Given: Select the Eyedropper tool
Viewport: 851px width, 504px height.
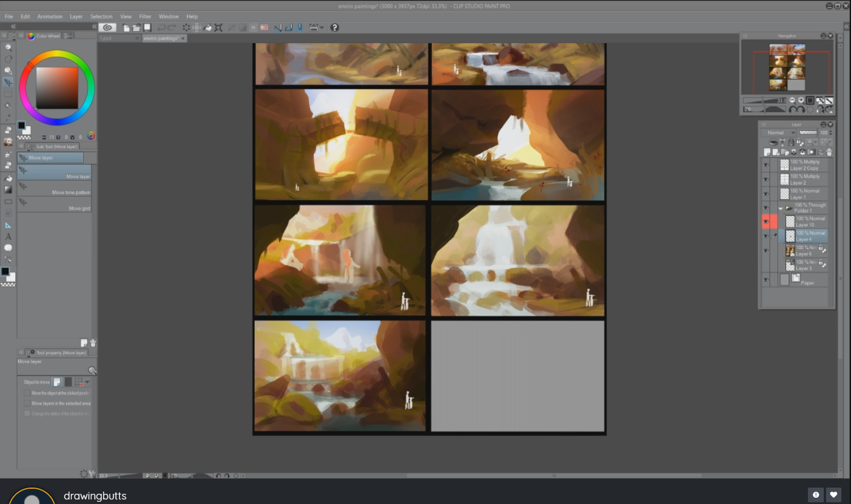Looking at the screenshot, I should click(x=8, y=118).
